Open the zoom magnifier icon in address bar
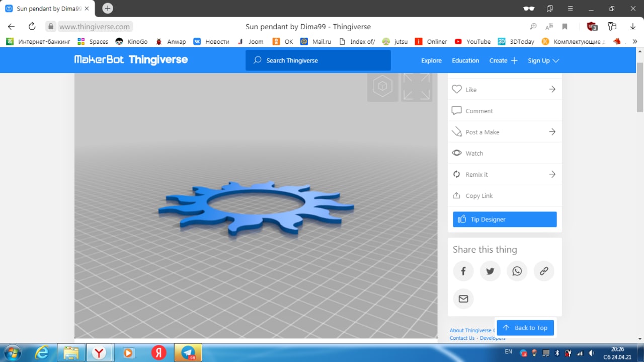The width and height of the screenshot is (644, 362). point(533,27)
